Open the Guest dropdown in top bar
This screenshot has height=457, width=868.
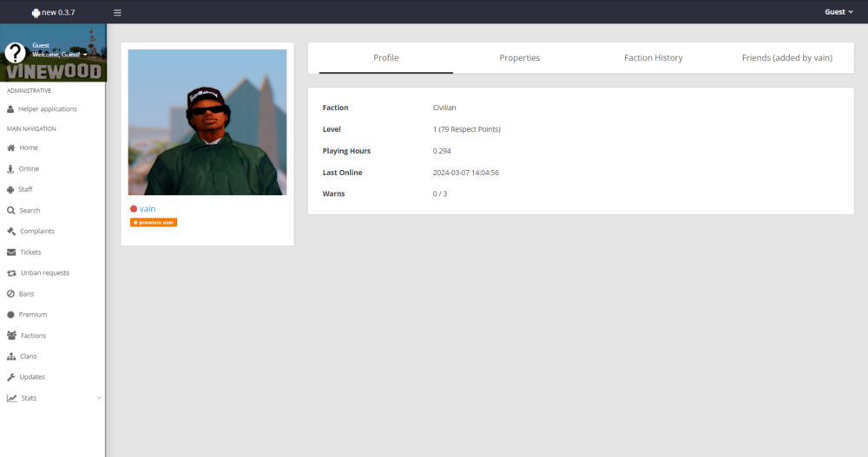tap(838, 12)
